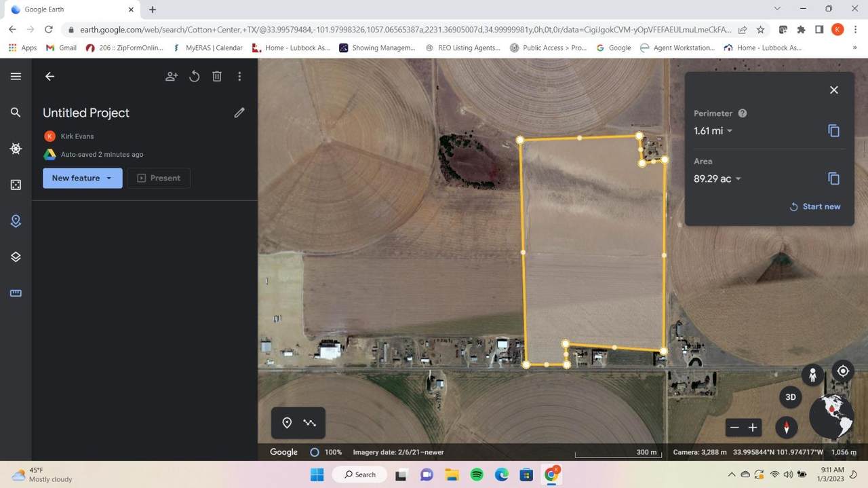Open the Chrome three-dot menu
This screenshot has height=488, width=868.
coord(856,30)
